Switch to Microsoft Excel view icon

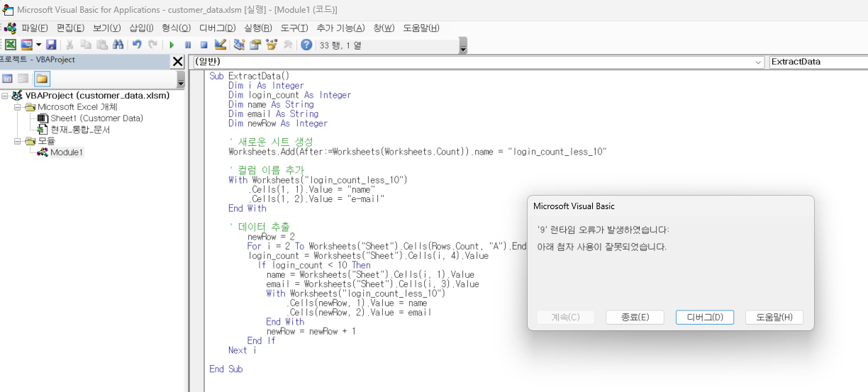pos(11,45)
